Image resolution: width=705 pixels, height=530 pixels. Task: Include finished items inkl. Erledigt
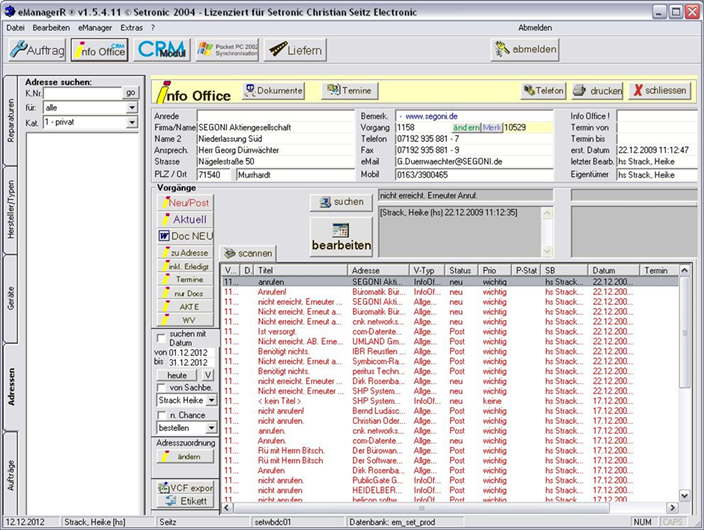tap(185, 266)
